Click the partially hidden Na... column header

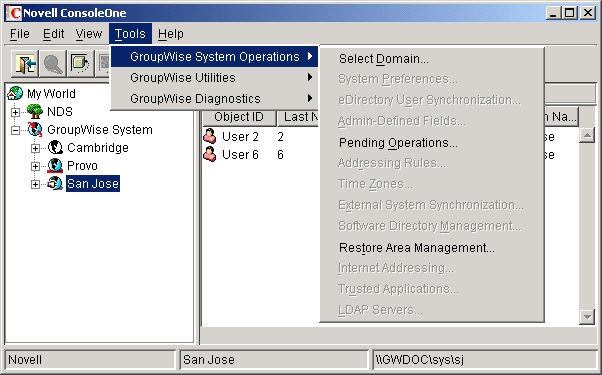click(x=561, y=117)
